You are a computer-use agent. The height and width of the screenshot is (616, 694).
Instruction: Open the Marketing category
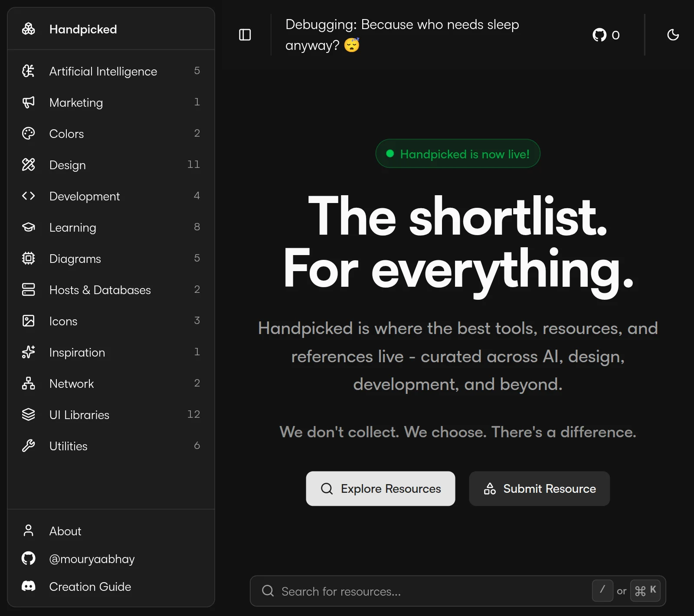pyautogui.click(x=111, y=102)
